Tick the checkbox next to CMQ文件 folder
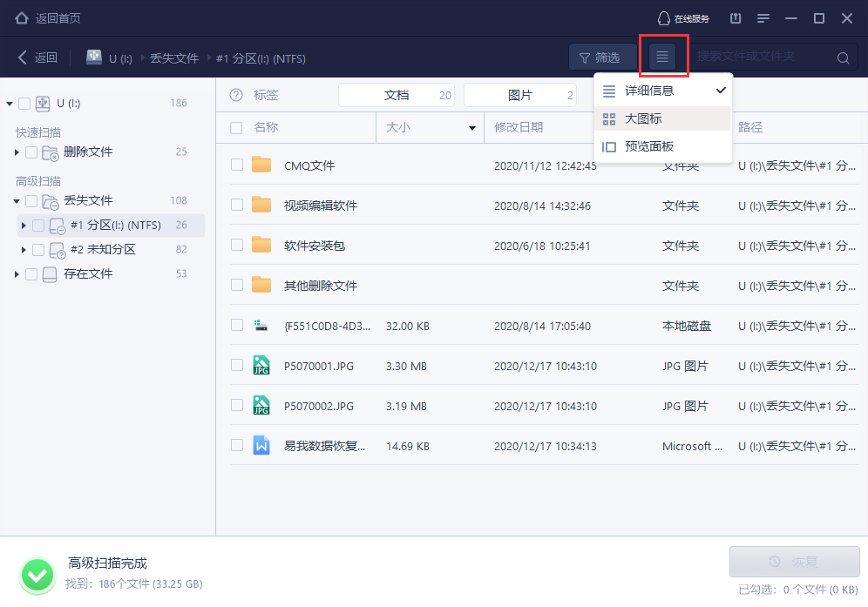868x607 pixels. point(236,165)
